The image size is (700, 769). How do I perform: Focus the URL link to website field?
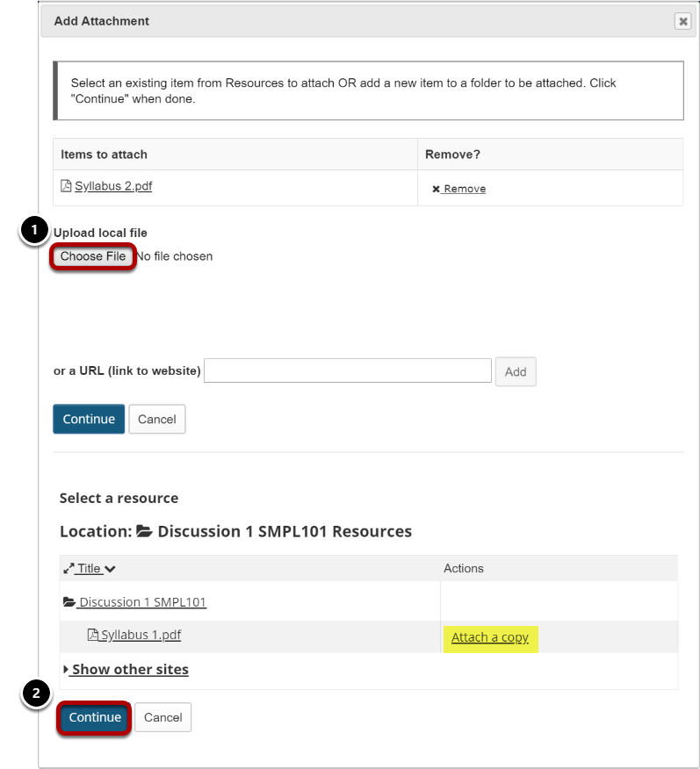coord(347,370)
